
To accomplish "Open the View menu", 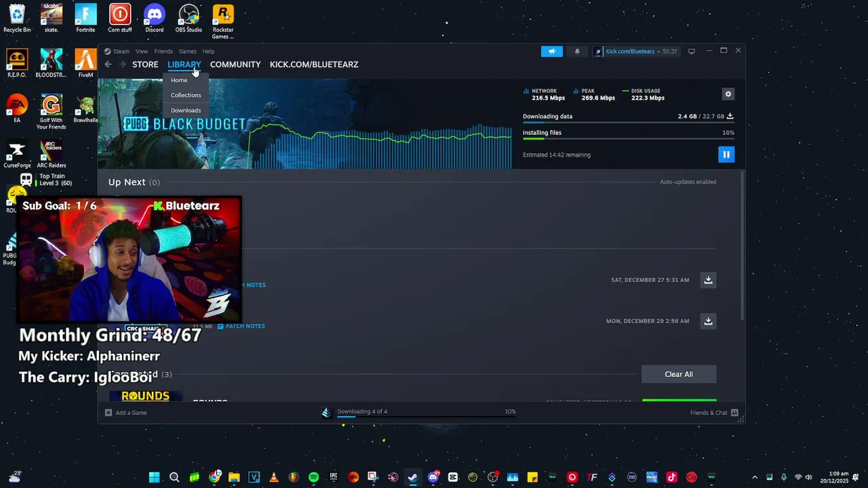I will coord(142,52).
